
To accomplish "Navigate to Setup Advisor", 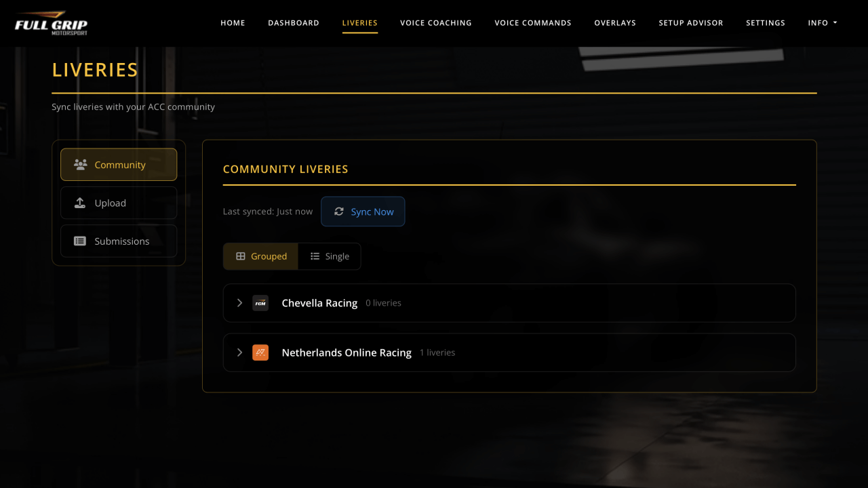I will click(690, 23).
